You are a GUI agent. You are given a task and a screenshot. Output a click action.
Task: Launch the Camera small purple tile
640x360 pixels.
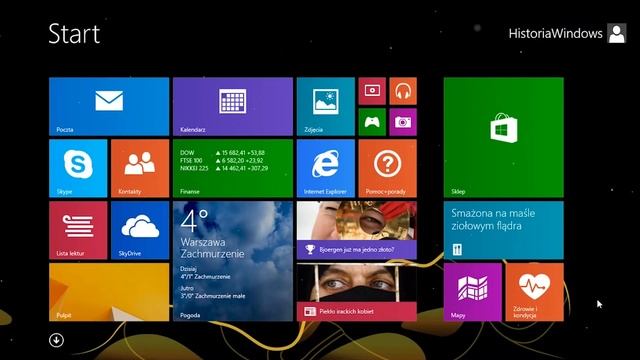pyautogui.click(x=403, y=122)
